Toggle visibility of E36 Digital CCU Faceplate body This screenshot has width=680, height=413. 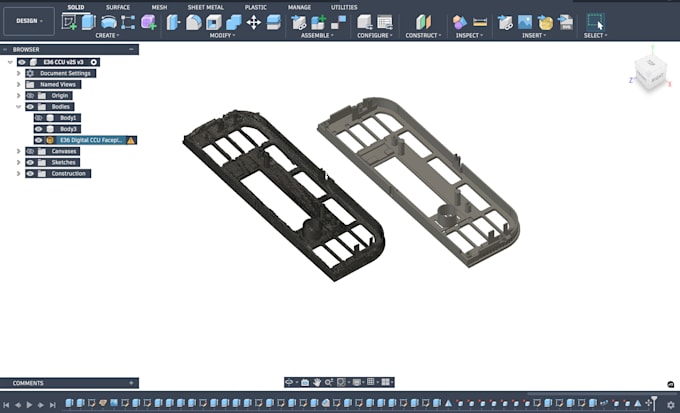pyautogui.click(x=39, y=140)
